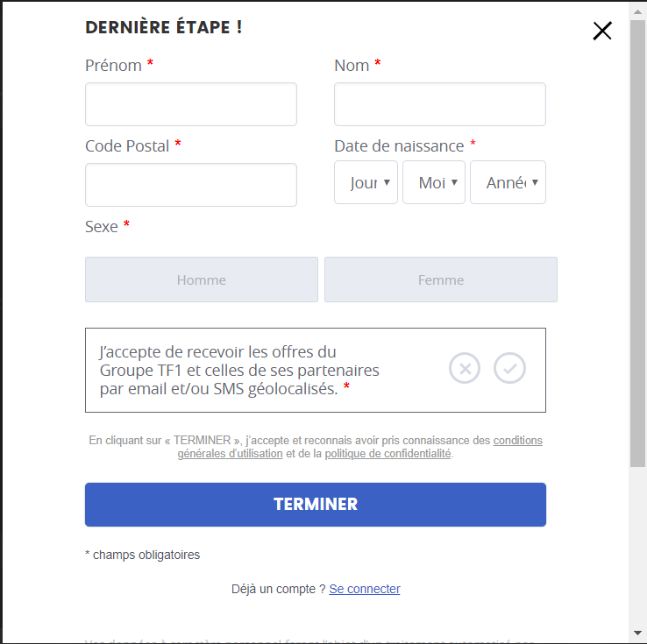The height and width of the screenshot is (644, 647).
Task: Click the TERMINER button
Action: tap(316, 505)
